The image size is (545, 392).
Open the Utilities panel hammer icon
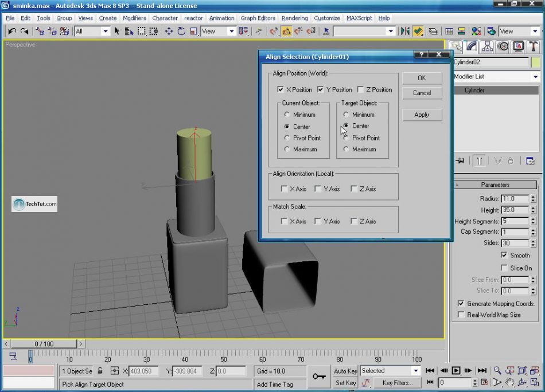point(533,46)
